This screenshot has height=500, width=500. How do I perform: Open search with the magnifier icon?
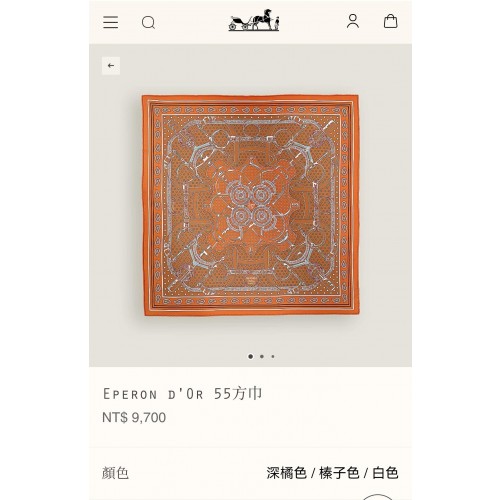click(x=148, y=23)
